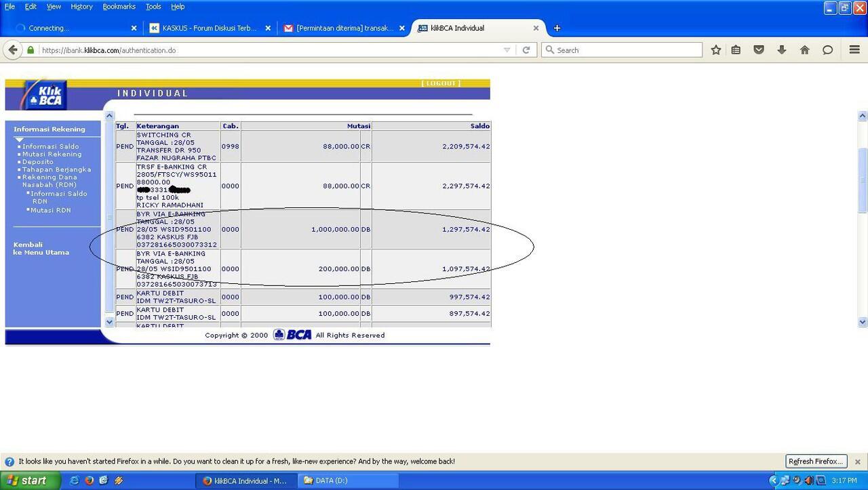Open the Bookmarks menu
This screenshot has height=490, width=868.
coord(119,7)
